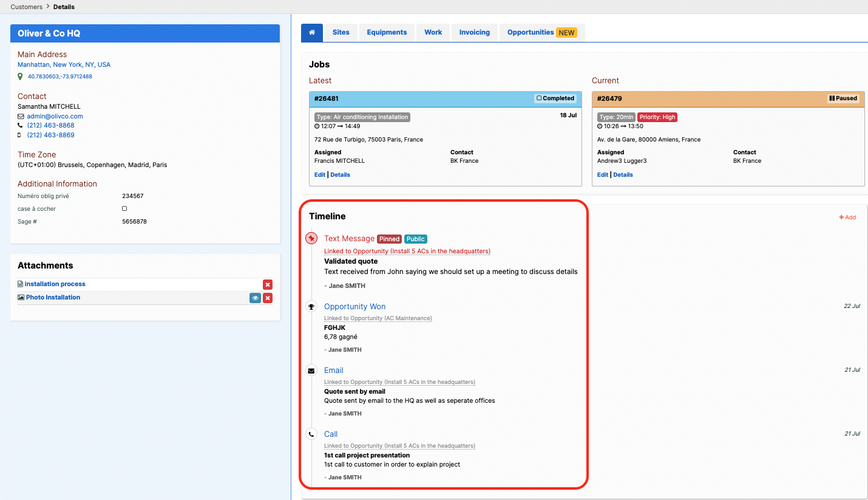Switch to the Invoicing tab
The height and width of the screenshot is (500, 868).
click(x=475, y=33)
